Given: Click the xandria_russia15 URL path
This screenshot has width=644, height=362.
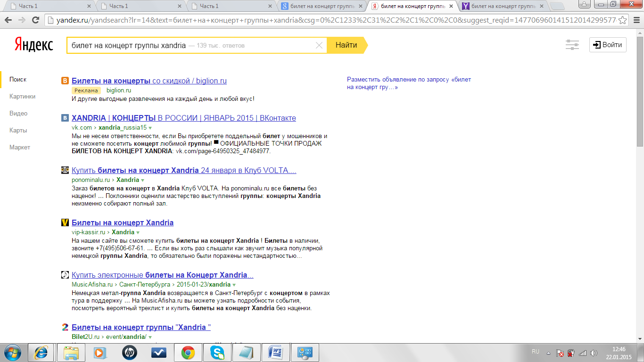Looking at the screenshot, I should point(123,128).
